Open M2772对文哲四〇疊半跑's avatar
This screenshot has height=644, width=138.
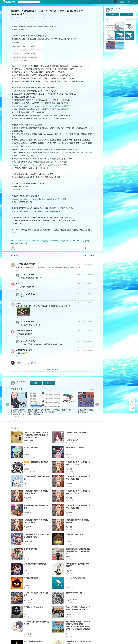click(13, 265)
